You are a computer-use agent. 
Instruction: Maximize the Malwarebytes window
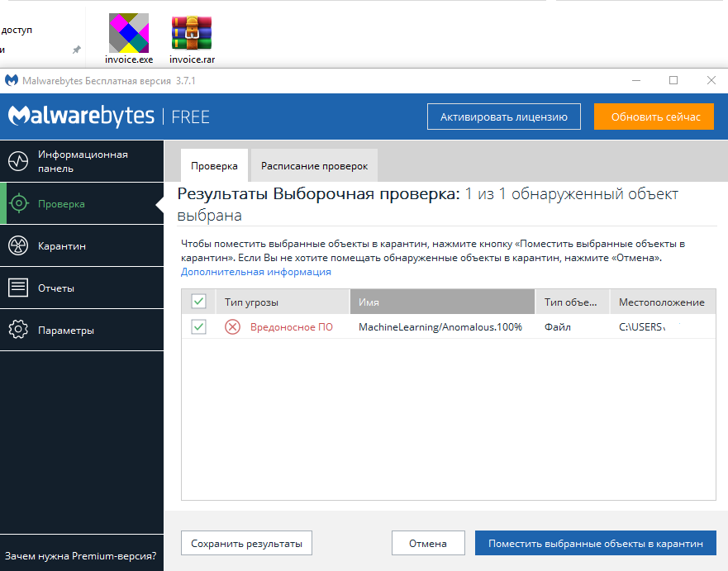click(x=673, y=80)
